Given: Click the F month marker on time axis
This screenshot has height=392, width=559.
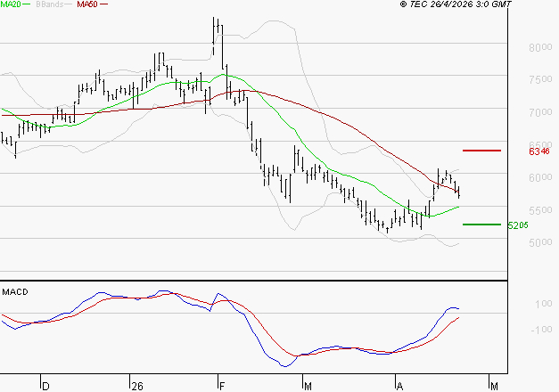Looking at the screenshot, I should [222, 387].
